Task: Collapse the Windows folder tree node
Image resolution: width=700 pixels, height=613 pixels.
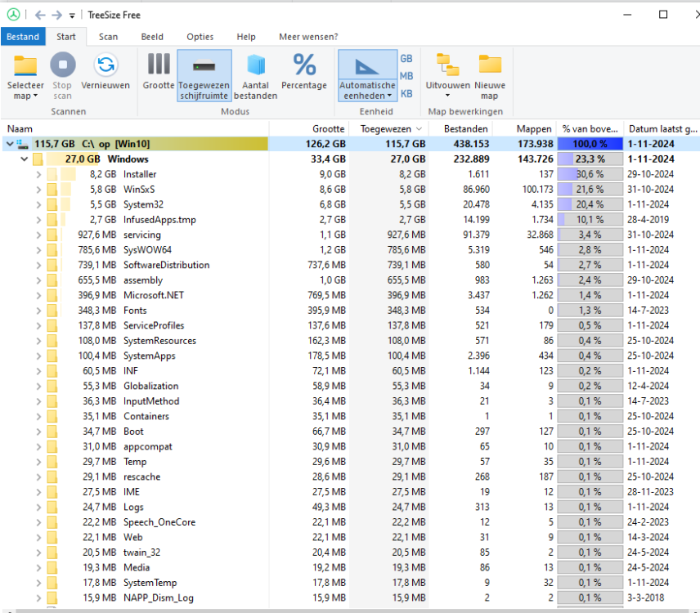Action: pyautogui.click(x=25, y=159)
